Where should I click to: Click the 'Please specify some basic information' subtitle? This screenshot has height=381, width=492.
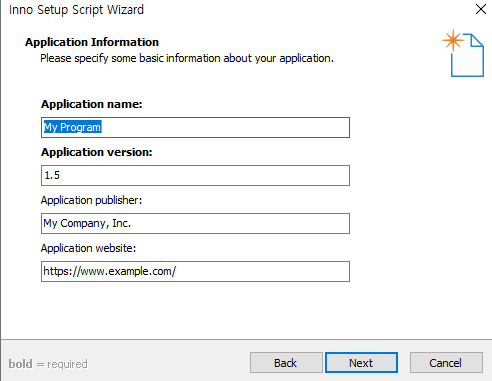tap(187, 58)
